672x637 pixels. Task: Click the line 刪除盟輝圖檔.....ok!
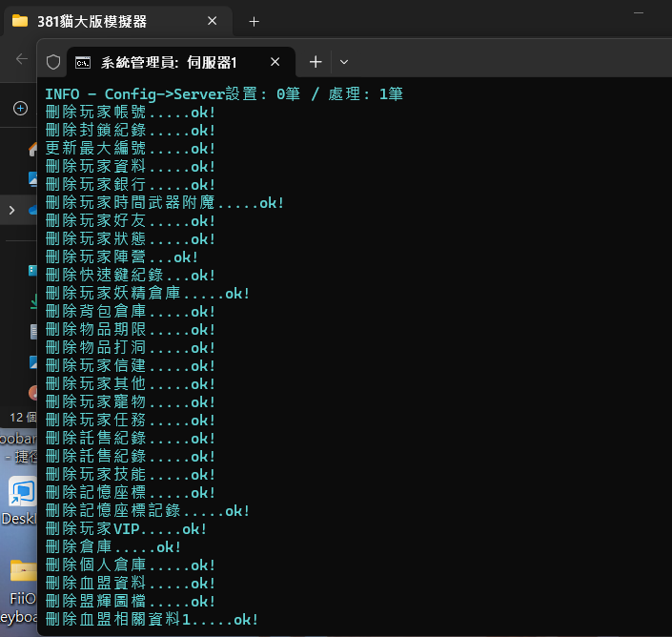coord(131,602)
